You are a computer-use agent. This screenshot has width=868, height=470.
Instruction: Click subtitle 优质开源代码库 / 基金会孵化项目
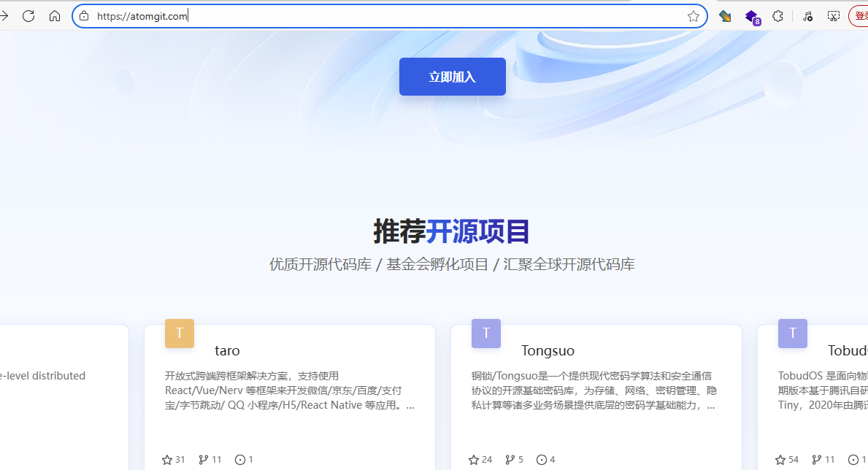coord(452,265)
